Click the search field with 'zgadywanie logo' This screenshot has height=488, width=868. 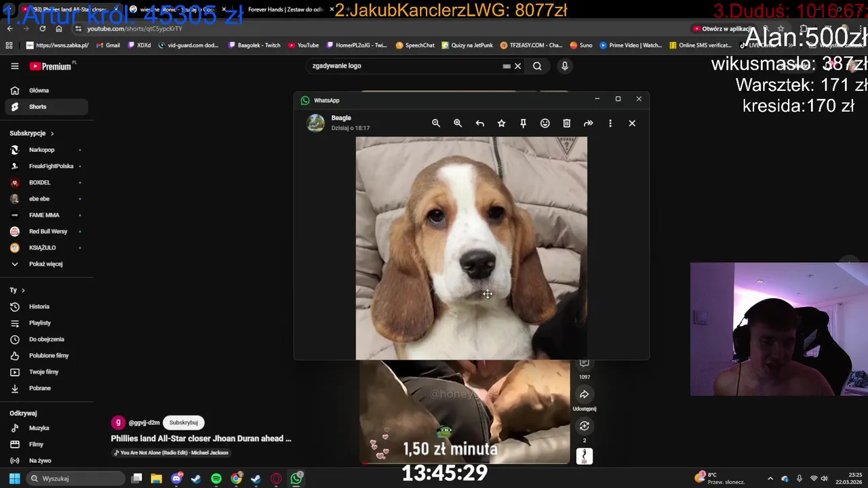click(406, 66)
